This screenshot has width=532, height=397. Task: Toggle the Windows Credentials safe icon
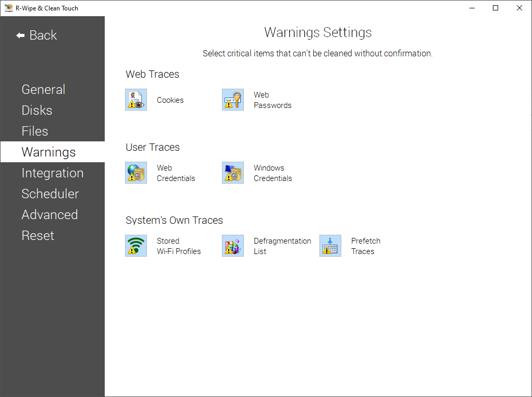click(233, 173)
